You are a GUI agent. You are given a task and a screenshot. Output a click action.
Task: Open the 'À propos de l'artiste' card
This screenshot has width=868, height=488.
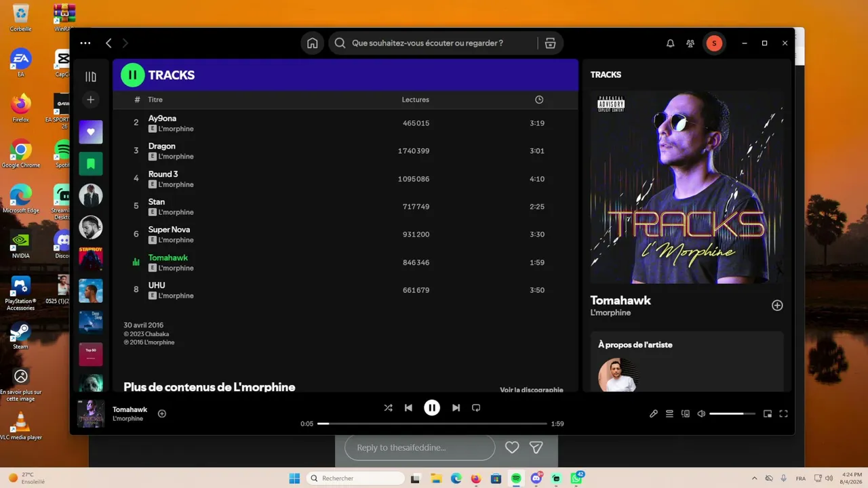pos(687,361)
